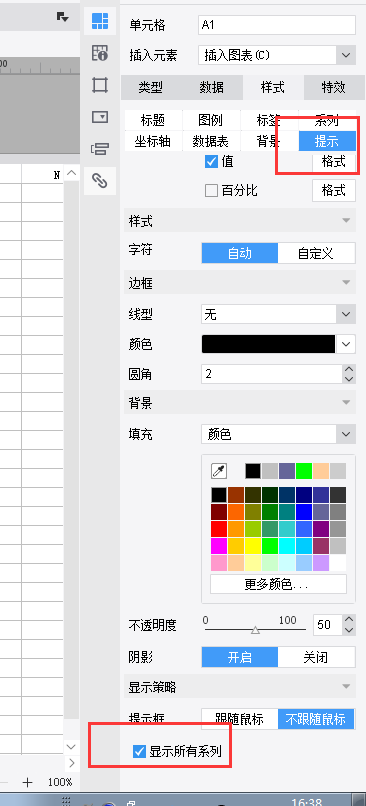
Task: Choose the red color swatch
Action: click(x=219, y=529)
